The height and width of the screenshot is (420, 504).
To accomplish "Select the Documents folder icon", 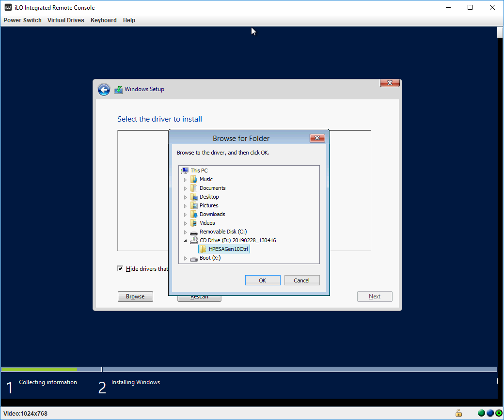I will pos(193,188).
